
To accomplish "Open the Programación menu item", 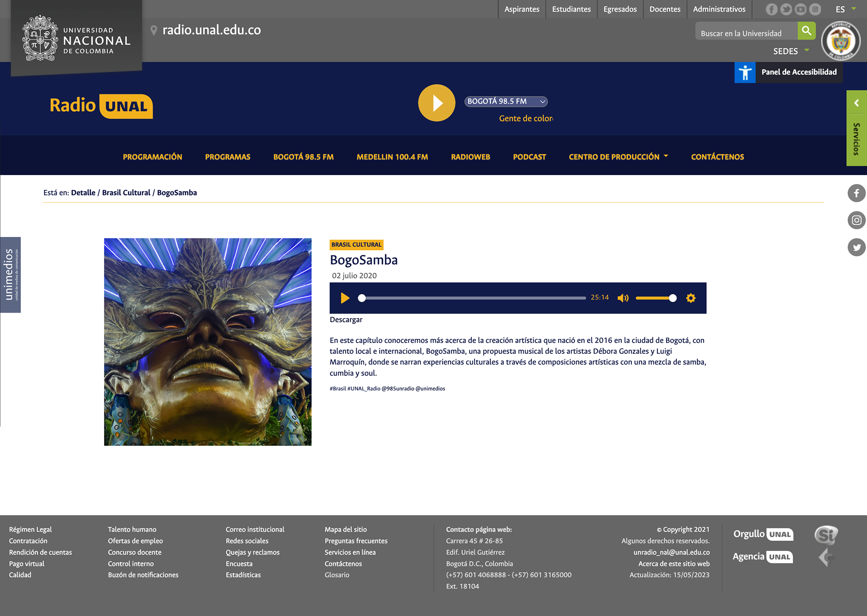I will tap(152, 157).
